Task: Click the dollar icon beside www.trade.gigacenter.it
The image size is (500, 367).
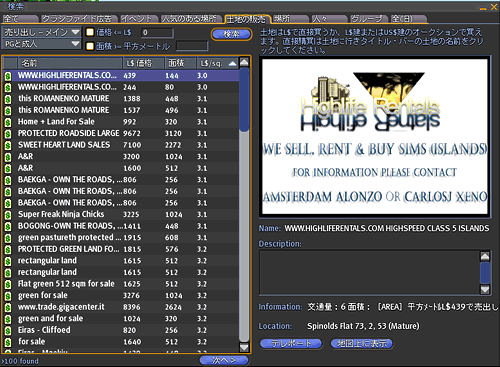Action: [8, 307]
